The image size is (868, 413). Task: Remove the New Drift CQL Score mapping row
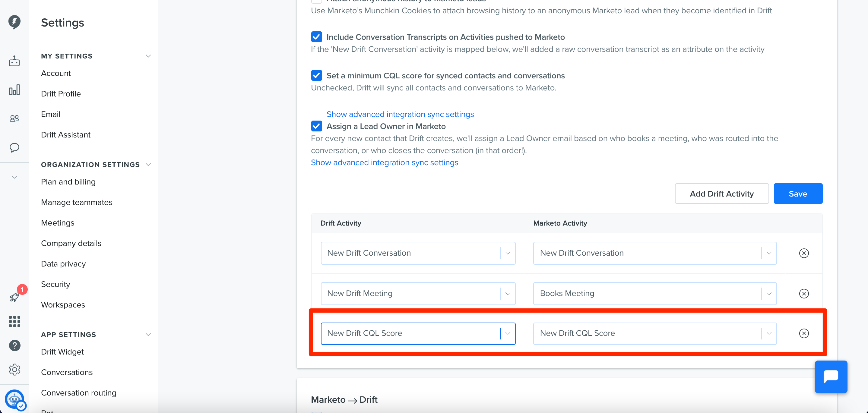804,333
